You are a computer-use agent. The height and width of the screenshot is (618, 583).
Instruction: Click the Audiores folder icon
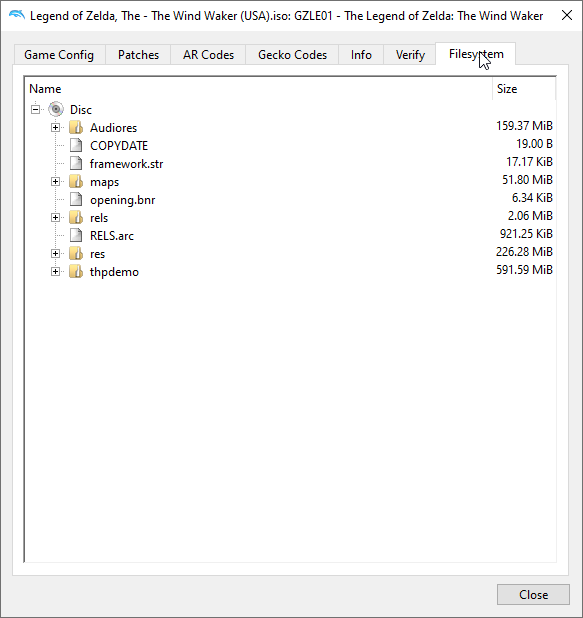(x=76, y=127)
